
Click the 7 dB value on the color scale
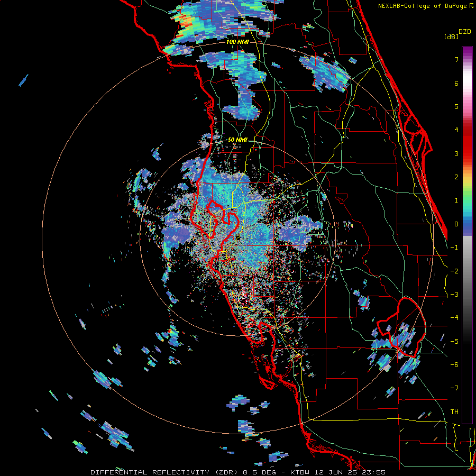click(x=456, y=59)
